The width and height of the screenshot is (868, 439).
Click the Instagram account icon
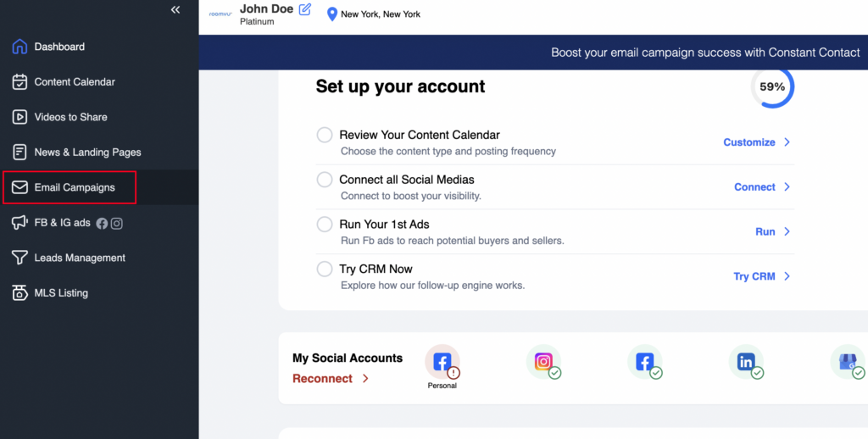tap(543, 362)
